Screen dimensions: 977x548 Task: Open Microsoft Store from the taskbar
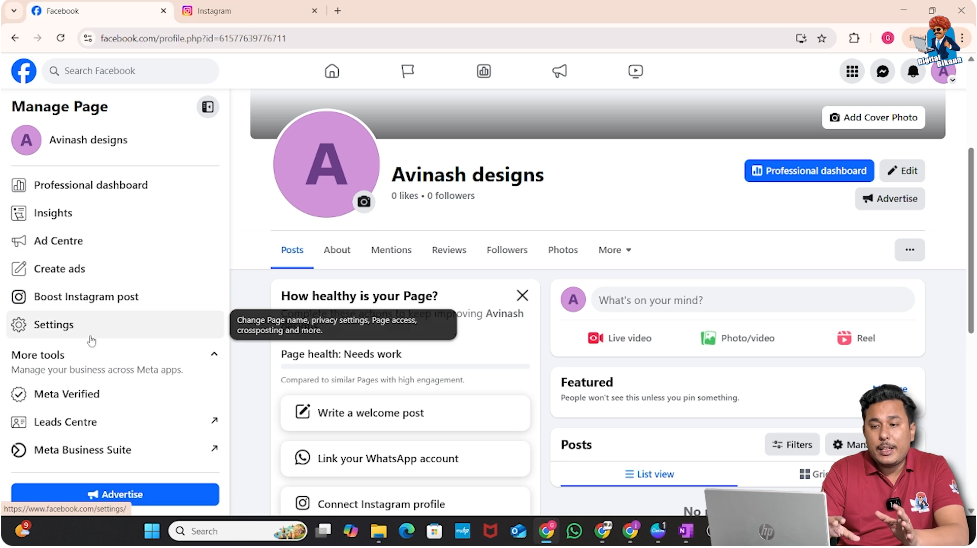coord(434,531)
